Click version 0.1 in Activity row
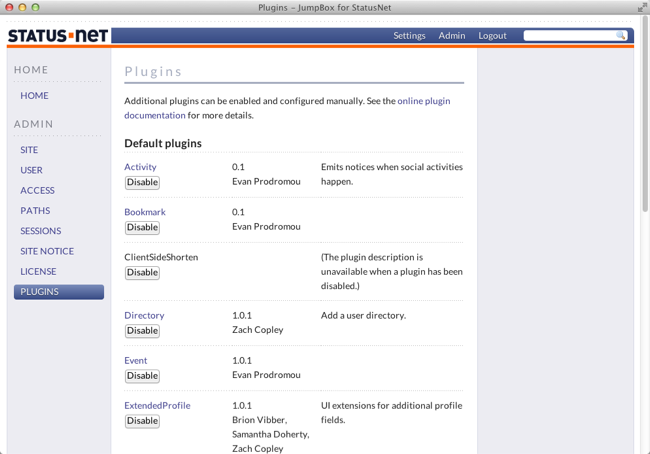 (x=238, y=167)
